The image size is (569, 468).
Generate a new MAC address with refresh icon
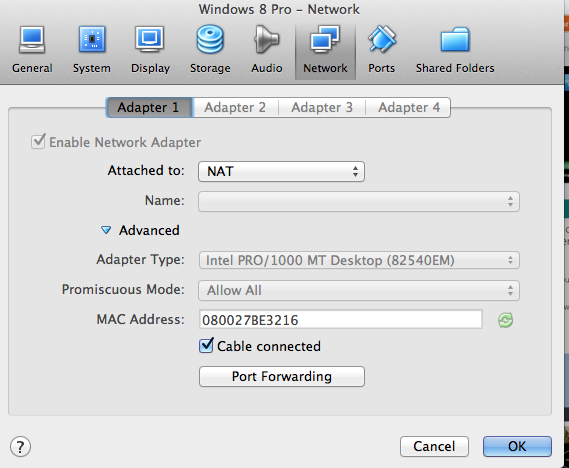(x=505, y=320)
